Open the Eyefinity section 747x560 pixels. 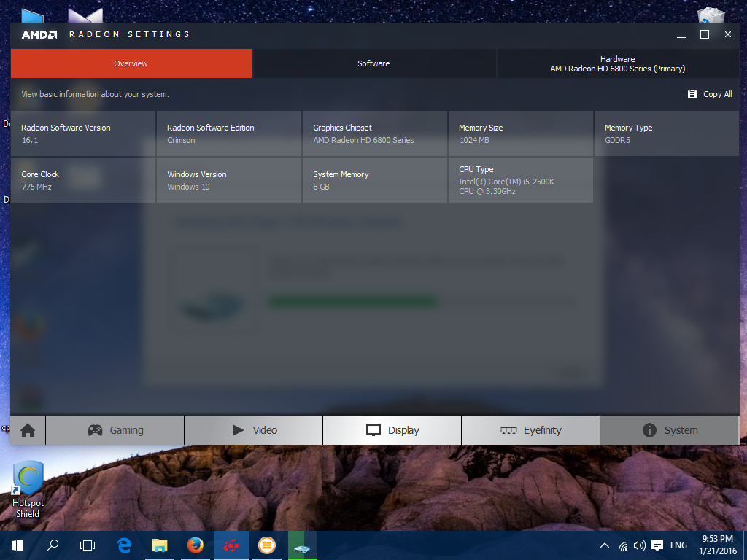pyautogui.click(x=531, y=430)
